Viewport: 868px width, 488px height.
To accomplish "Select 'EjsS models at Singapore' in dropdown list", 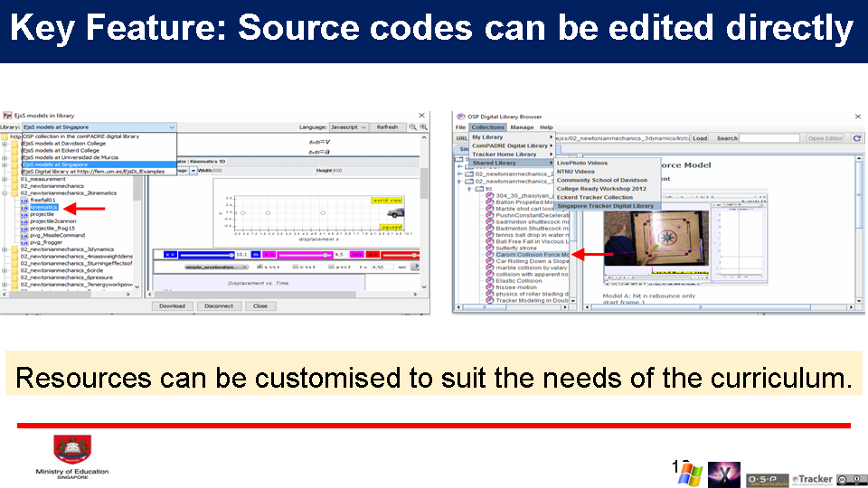I will [99, 164].
